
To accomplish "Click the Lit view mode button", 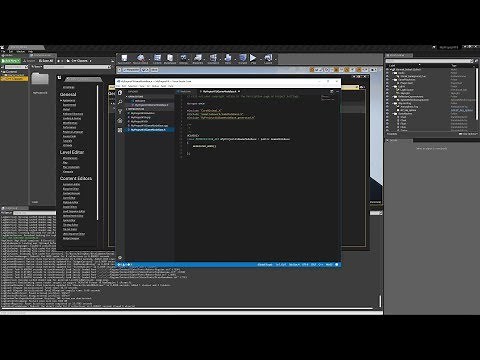I will click(145, 70).
